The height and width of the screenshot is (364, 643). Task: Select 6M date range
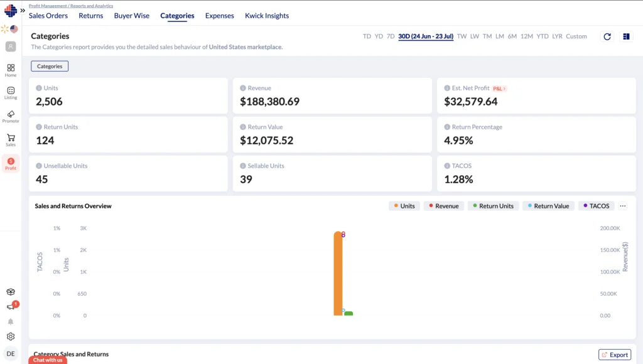[x=512, y=36]
